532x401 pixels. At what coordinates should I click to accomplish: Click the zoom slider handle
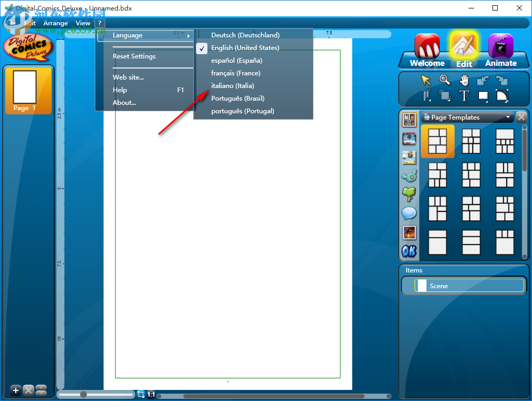(x=83, y=394)
